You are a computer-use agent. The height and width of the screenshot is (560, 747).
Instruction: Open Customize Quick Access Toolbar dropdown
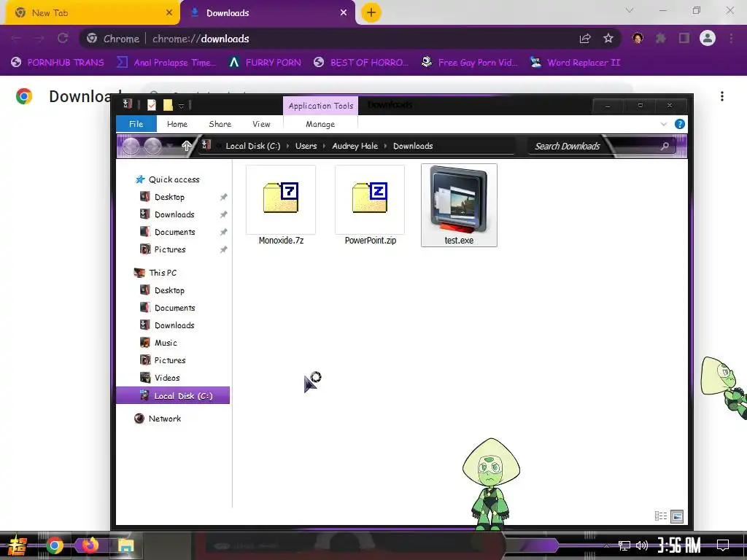[181, 106]
